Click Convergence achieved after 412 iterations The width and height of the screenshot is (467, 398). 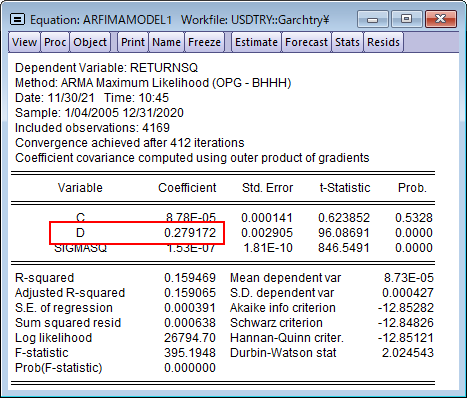[130, 143]
